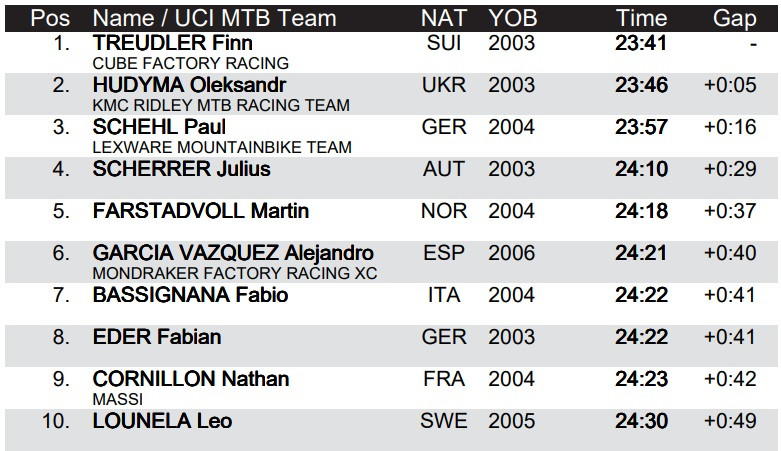This screenshot has width=781, height=451.
Task: Select SCHEHL Paul's name
Action: pyautogui.click(x=159, y=127)
